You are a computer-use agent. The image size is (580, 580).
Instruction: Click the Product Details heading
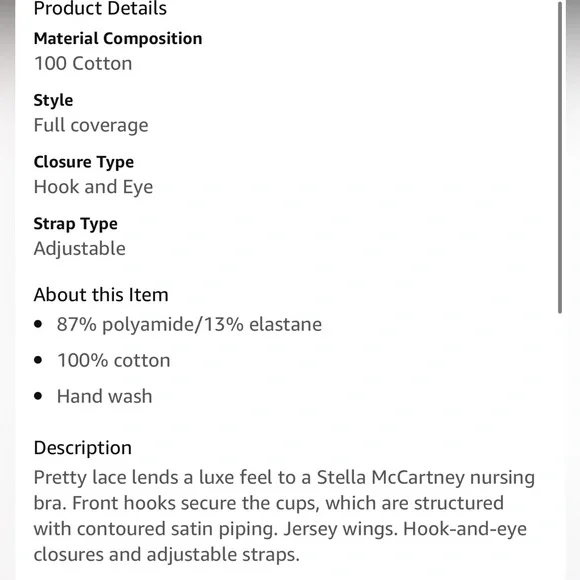coord(100,8)
